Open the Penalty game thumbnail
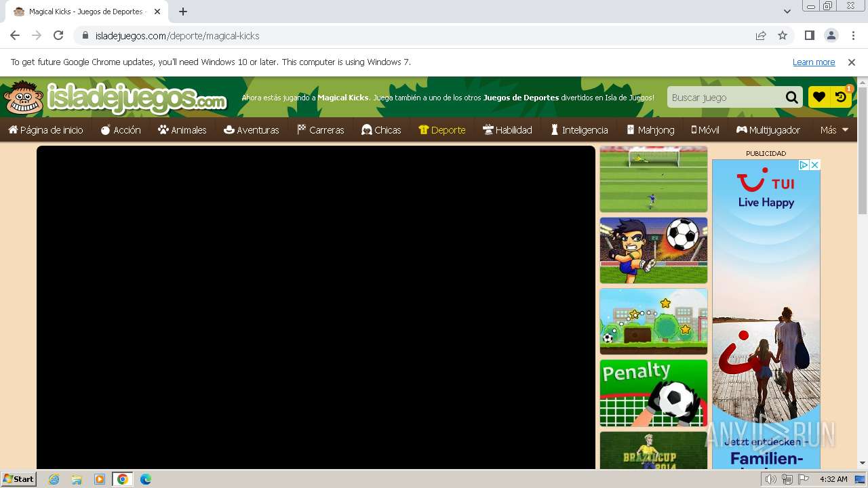The image size is (868, 488). (x=654, y=393)
